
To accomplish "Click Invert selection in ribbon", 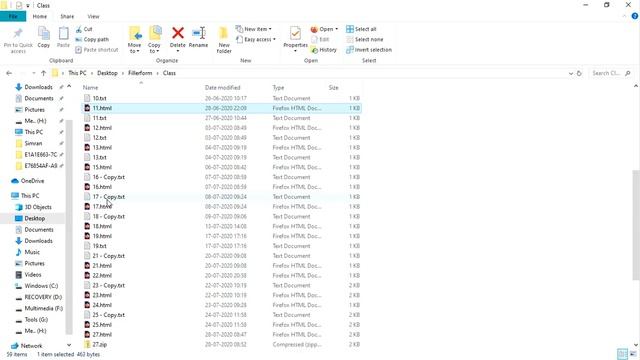I will (369, 50).
